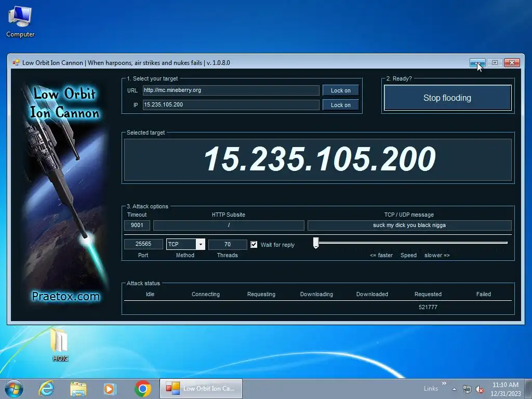Show hidden tray icons arrow
Image resolution: width=532 pixels, height=399 pixels.
point(454,389)
